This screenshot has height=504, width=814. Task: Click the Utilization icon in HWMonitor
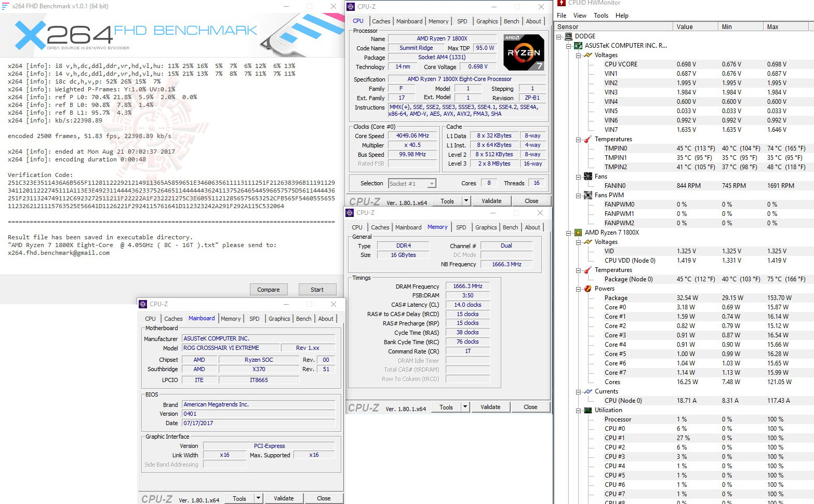[588, 410]
